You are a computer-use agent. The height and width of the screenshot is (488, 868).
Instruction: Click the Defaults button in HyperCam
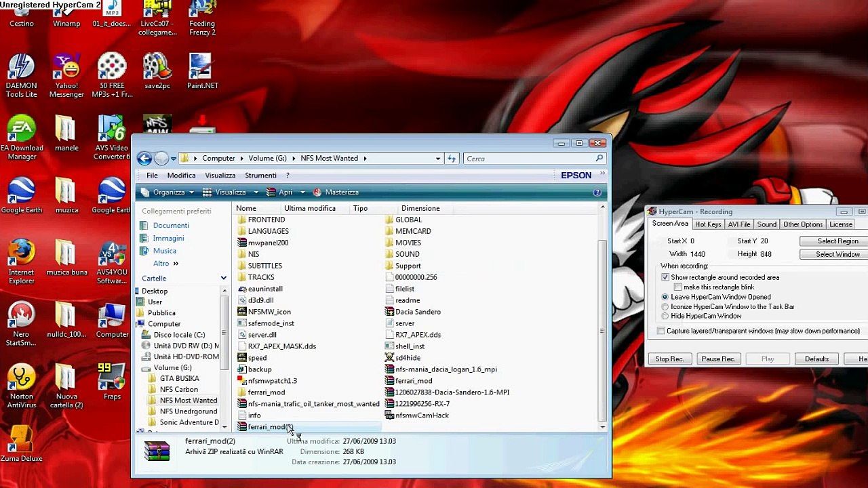[x=816, y=359]
